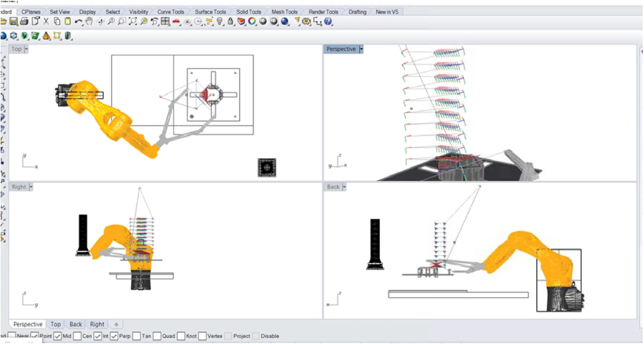644x344 pixels.
Task: Click the red car icon
Action: [176, 22]
